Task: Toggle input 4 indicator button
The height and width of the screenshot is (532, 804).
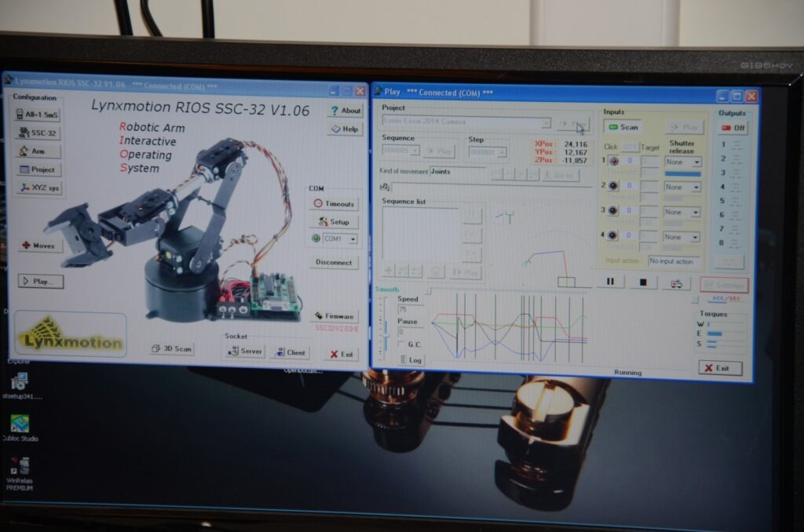Action: (612, 235)
